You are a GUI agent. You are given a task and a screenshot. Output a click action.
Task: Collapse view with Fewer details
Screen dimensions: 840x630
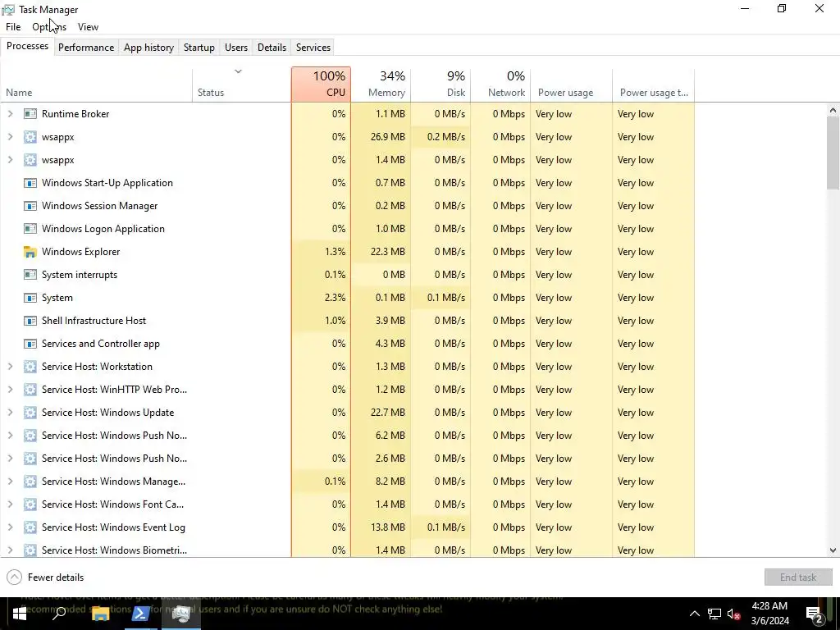45,577
